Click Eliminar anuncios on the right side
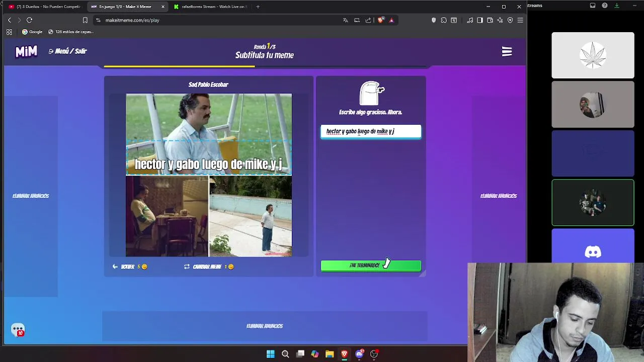 499,196
